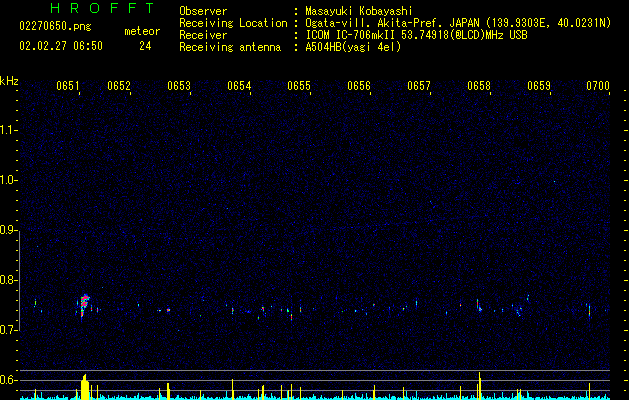Click the 0659 time marker
This screenshot has height=400, width=629.
click(539, 86)
